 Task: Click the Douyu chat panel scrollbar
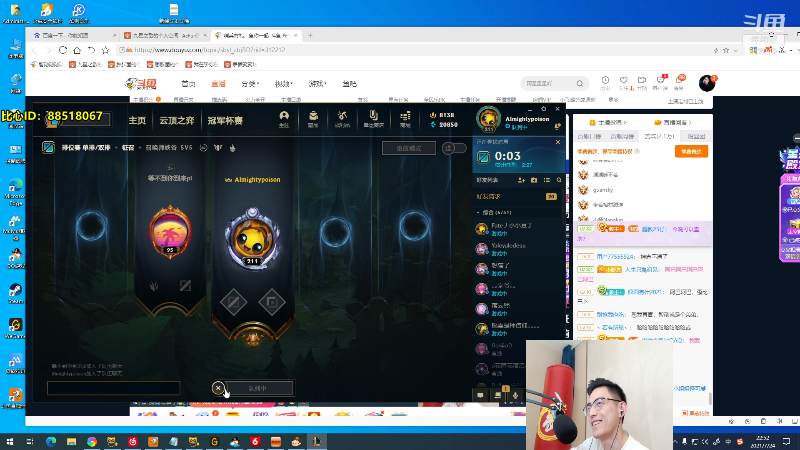click(x=710, y=399)
